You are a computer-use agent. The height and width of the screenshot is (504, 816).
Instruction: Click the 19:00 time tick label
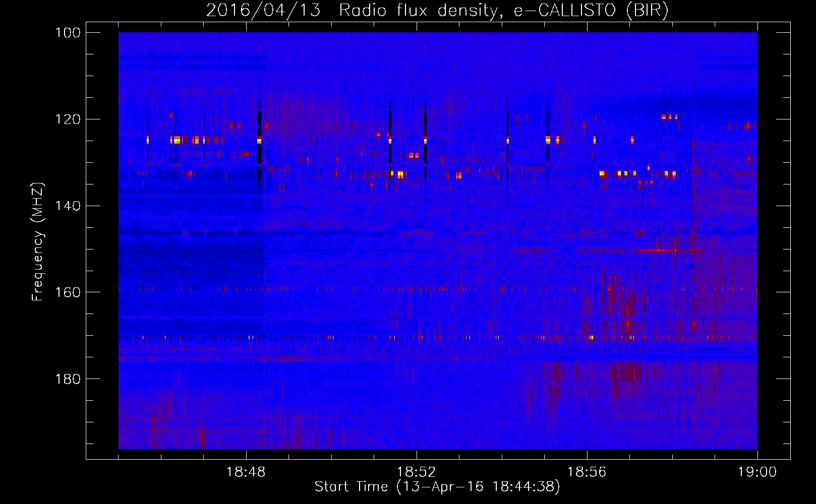757,472
